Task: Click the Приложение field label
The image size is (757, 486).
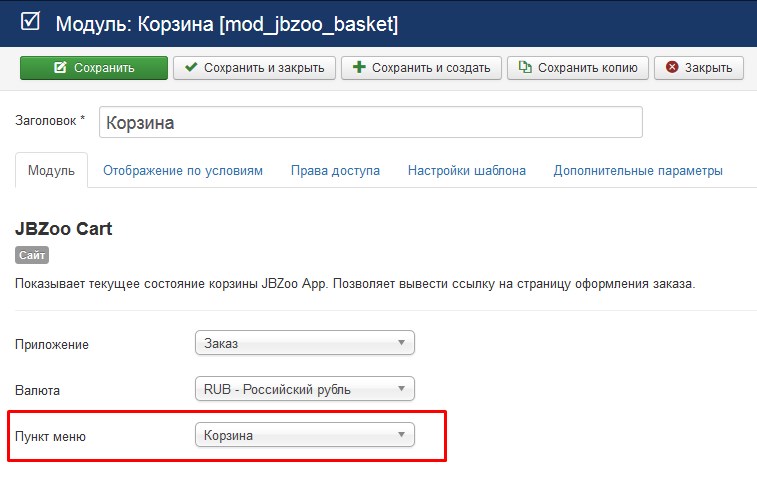Action: tap(52, 345)
